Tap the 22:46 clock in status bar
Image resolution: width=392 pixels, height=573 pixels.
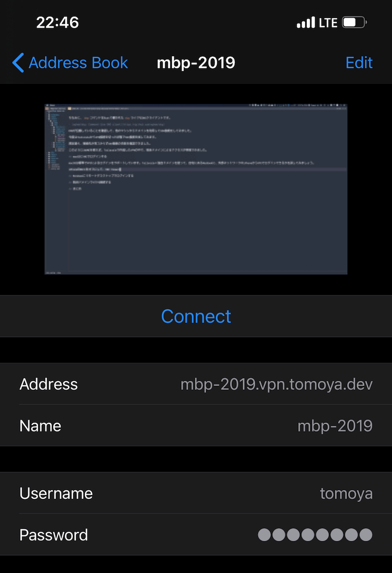tap(57, 23)
